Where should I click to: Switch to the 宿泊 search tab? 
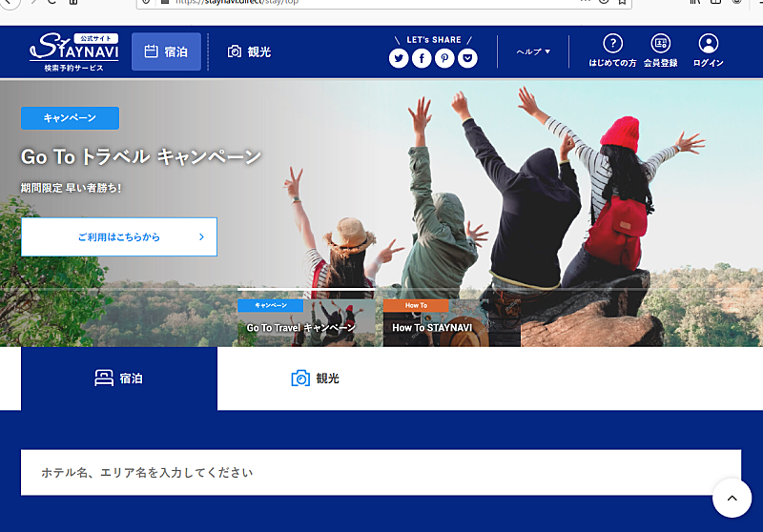[119, 379]
